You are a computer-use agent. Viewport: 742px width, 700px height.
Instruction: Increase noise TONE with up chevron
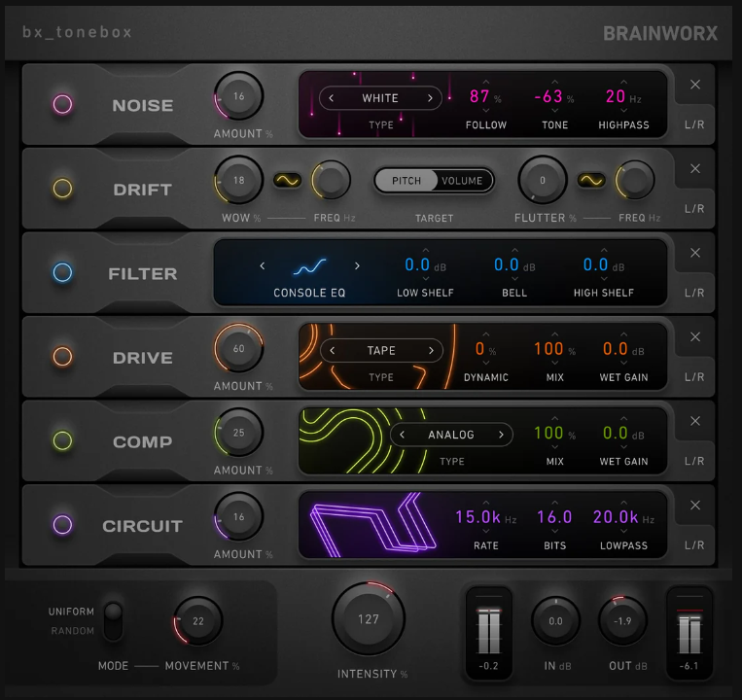click(x=555, y=83)
